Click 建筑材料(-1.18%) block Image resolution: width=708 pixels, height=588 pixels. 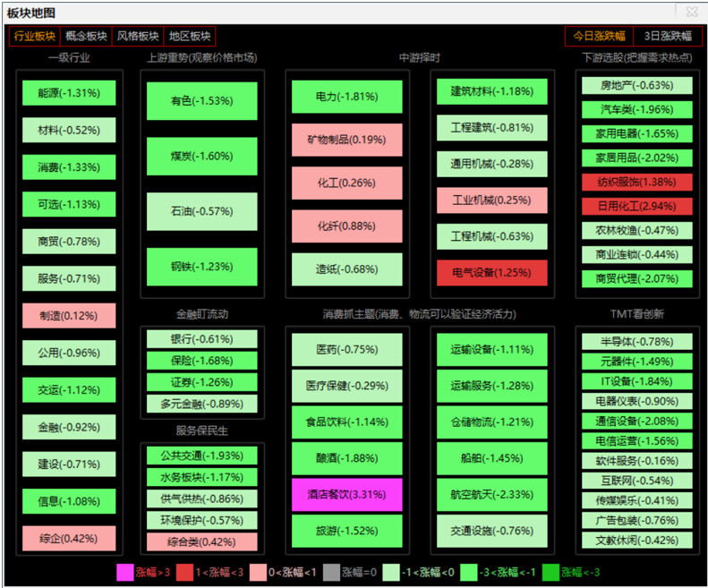point(492,91)
